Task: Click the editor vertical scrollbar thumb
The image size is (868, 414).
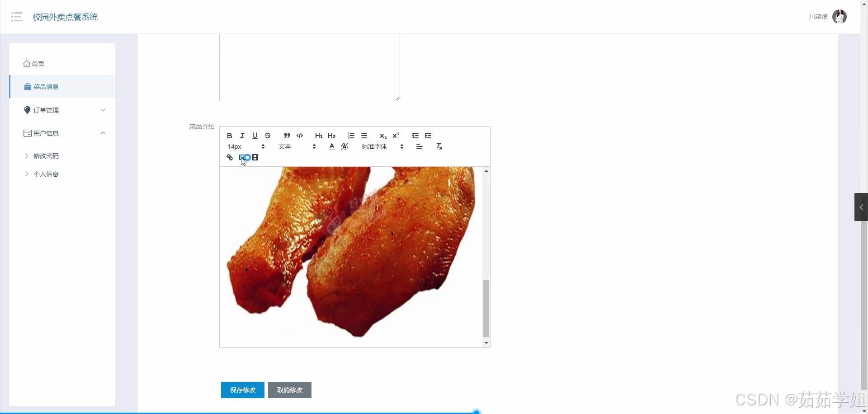Action: (486, 308)
